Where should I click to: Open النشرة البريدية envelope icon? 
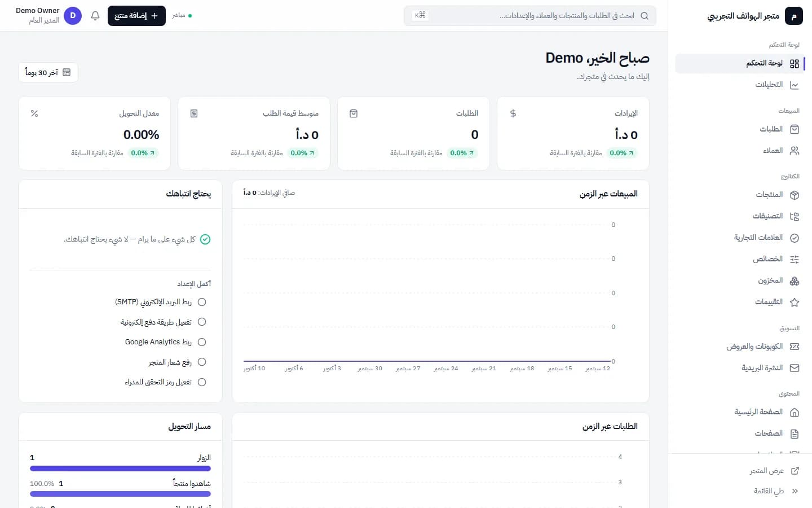coord(795,368)
